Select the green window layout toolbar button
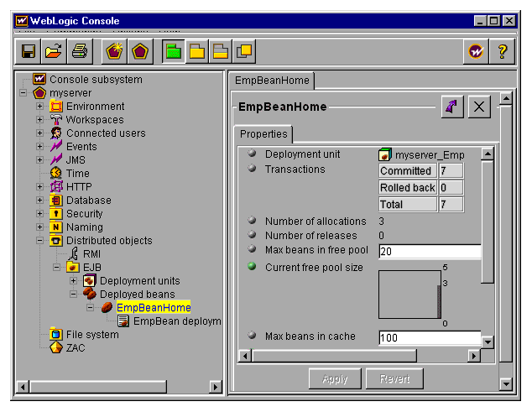The image size is (532, 412). pos(174,51)
